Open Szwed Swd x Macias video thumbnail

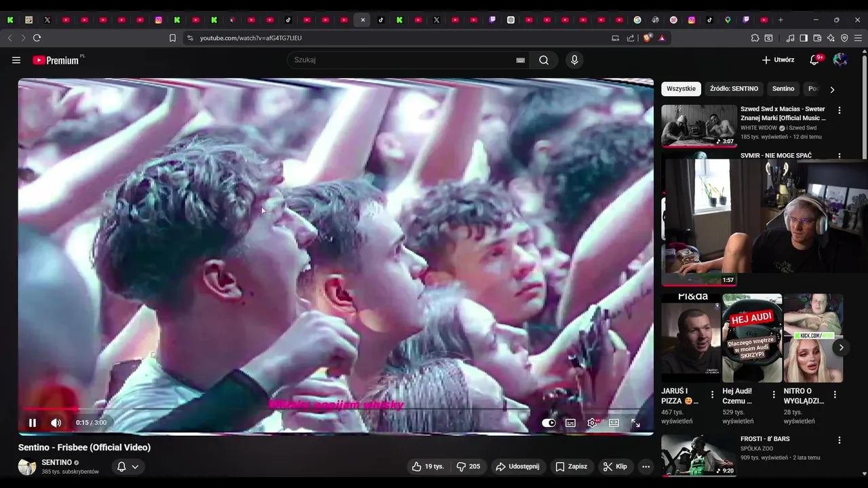(699, 125)
